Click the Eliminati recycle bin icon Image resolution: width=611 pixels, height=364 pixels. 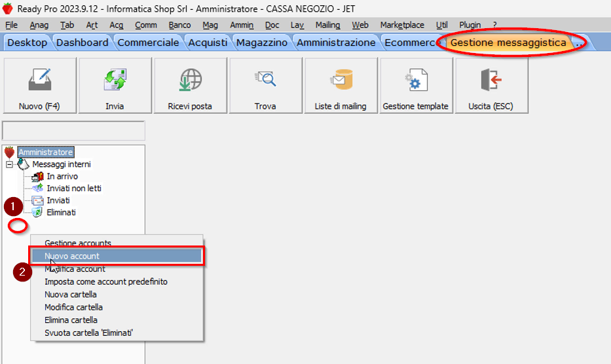point(37,212)
